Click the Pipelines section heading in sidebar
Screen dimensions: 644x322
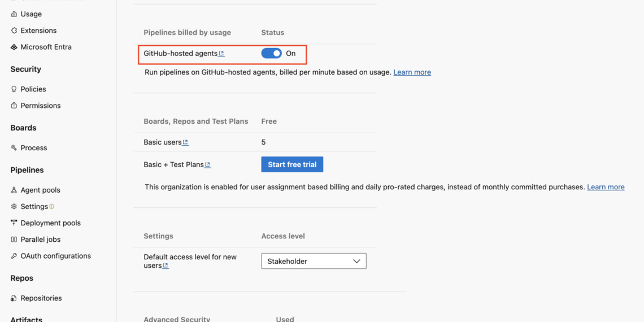(27, 170)
